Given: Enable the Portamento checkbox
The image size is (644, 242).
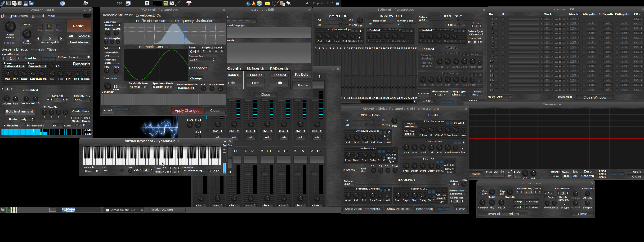Looking at the screenshot, I should (x=25, y=125).
